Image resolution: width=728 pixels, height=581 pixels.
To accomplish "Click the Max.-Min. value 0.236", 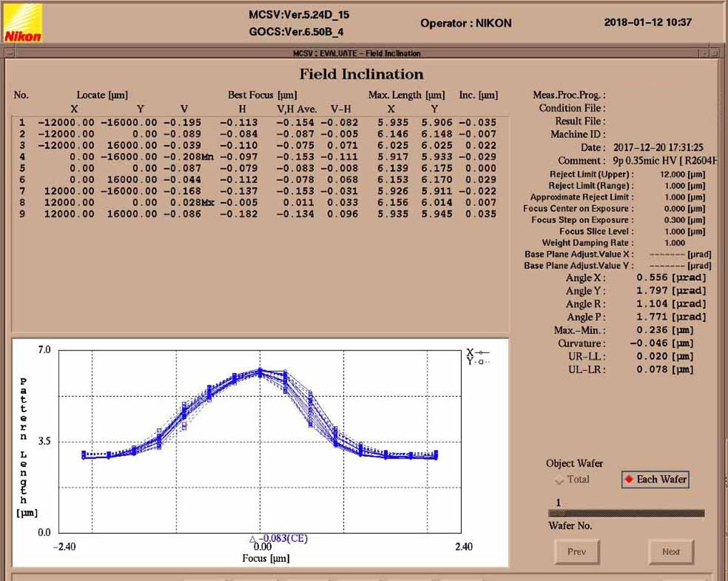I will [652, 330].
